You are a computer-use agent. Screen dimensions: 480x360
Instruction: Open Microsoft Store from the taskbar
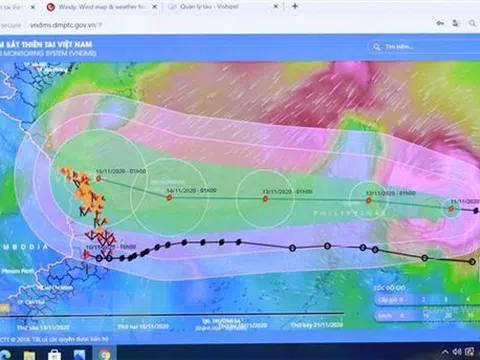pyautogui.click(x=54, y=355)
